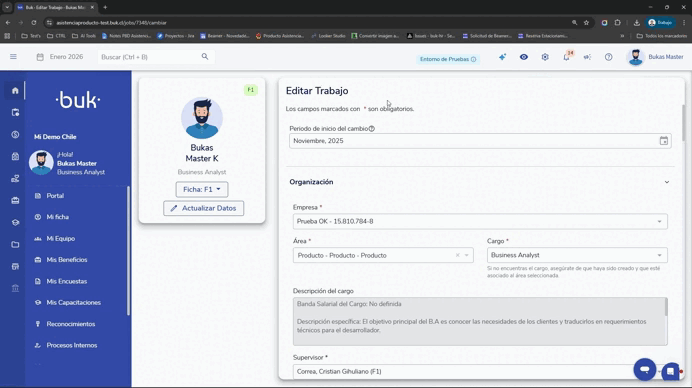Click the profile avatar on the employee card

(x=202, y=118)
